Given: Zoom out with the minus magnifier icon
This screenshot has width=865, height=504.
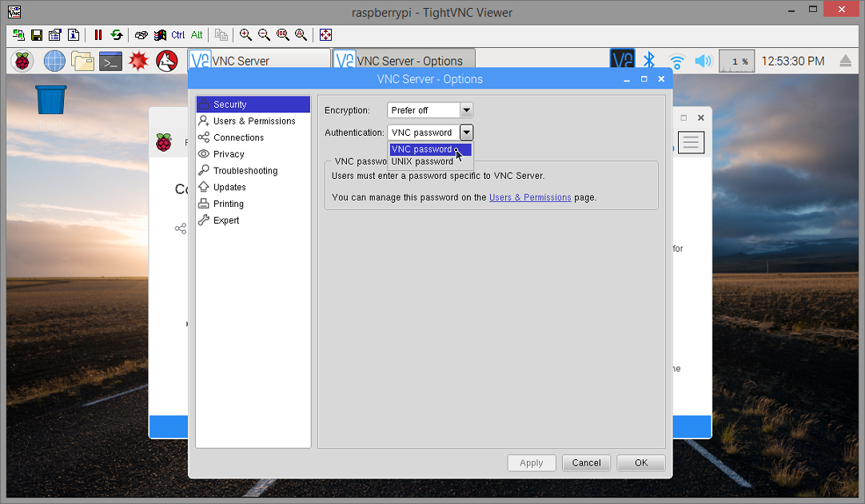Looking at the screenshot, I should point(265,34).
